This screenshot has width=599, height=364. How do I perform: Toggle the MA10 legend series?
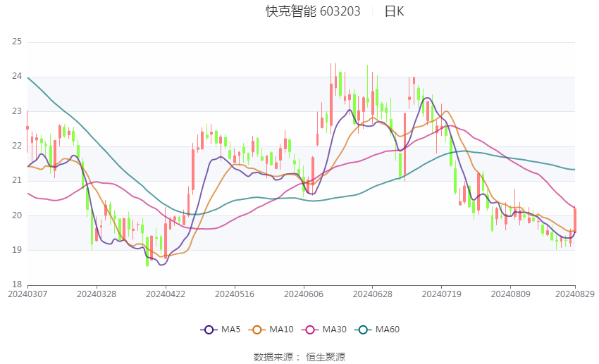(271, 330)
